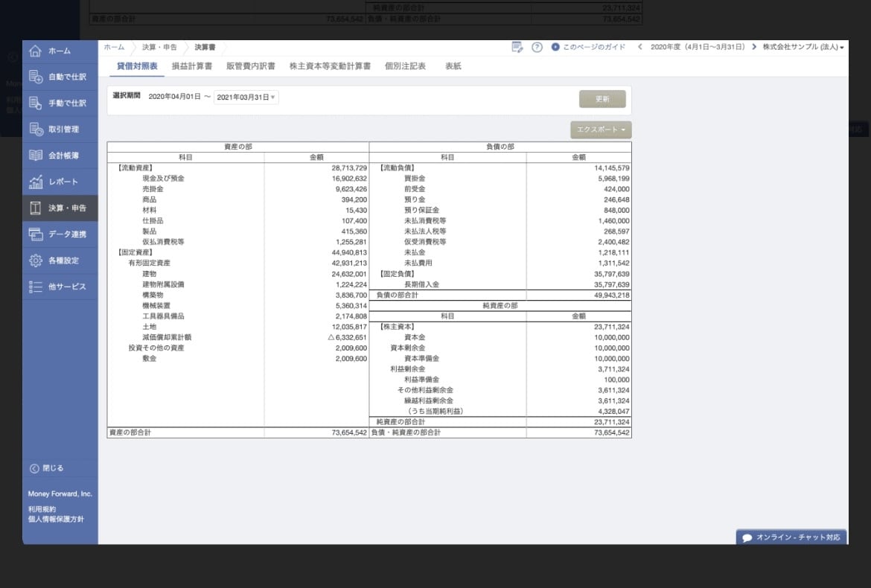Open the question mark help icon
This screenshot has width=871, height=588.
tap(537, 47)
